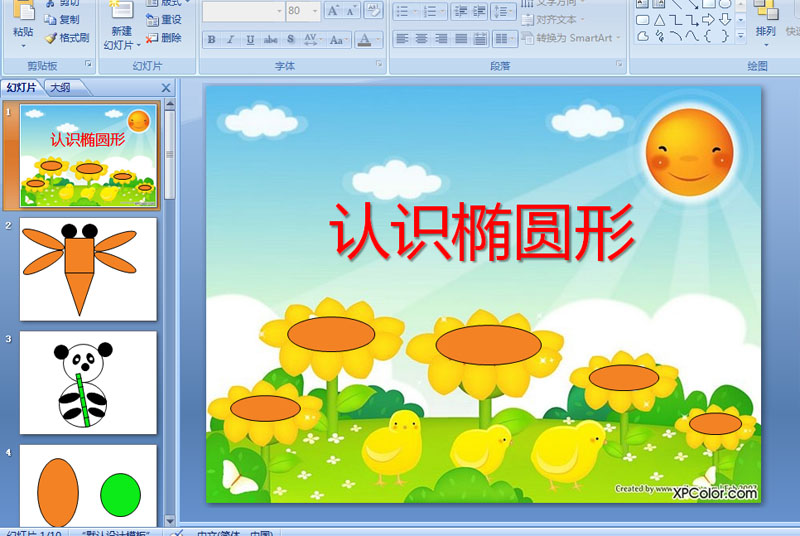Open Change Case (Aa) dropdown

click(x=338, y=39)
